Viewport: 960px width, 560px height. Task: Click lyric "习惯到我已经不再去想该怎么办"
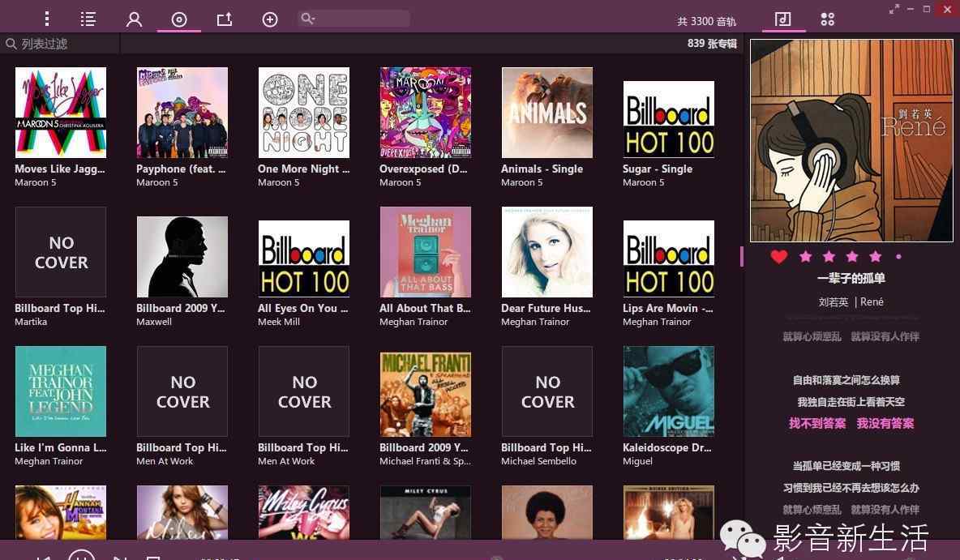(x=851, y=489)
